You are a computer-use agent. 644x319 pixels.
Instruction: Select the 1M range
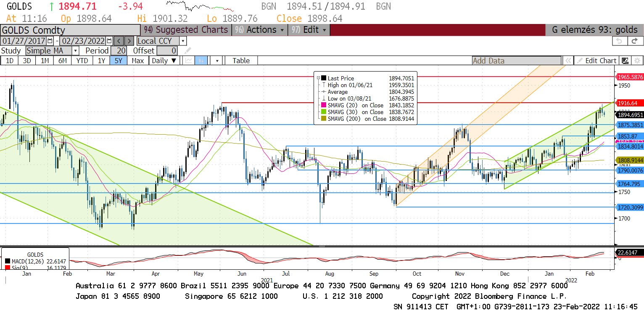tap(45, 61)
